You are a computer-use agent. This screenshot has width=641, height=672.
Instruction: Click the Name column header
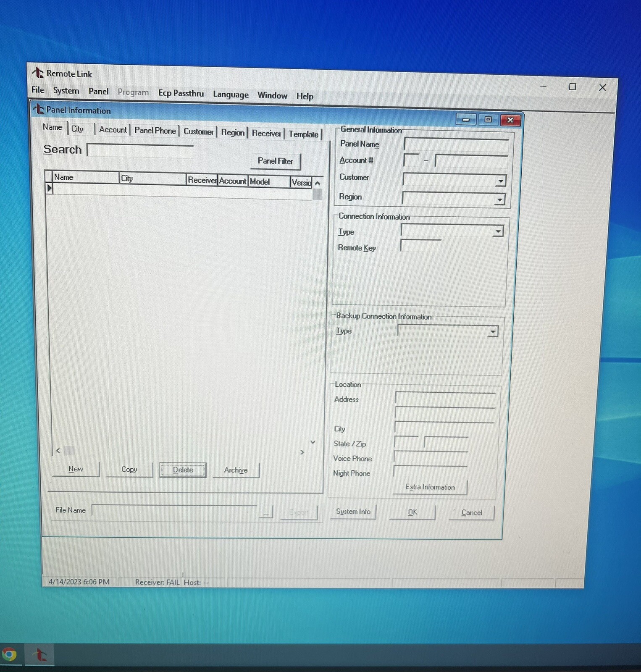click(x=86, y=177)
